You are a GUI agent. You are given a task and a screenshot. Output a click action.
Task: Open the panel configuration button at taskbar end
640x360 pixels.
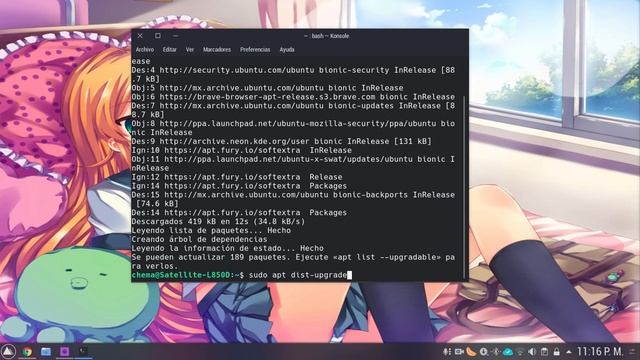point(632,351)
